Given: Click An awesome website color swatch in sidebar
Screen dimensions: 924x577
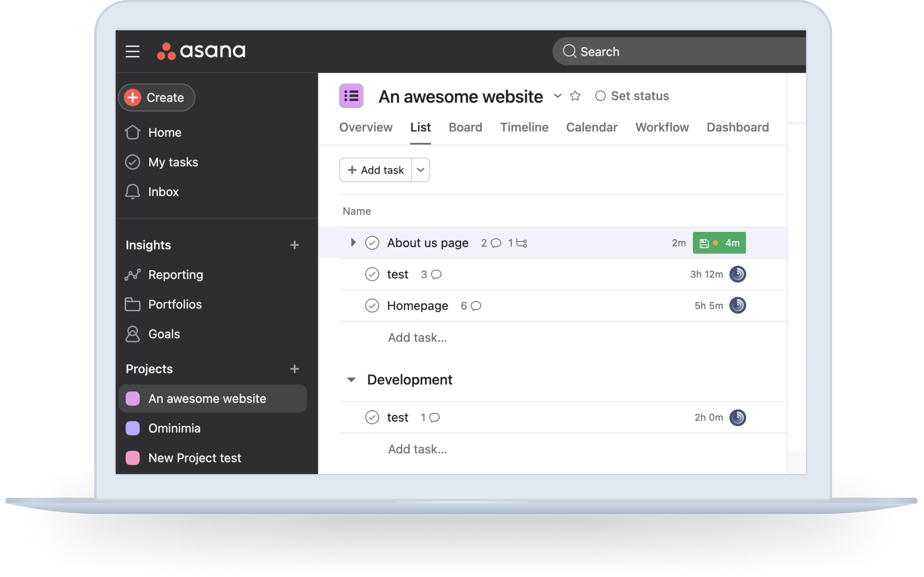Looking at the screenshot, I should [x=132, y=399].
